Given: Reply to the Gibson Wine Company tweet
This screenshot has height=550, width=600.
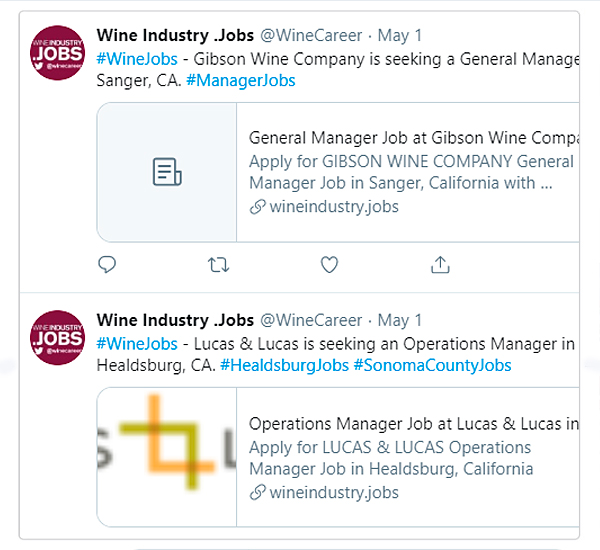Looking at the screenshot, I should [108, 265].
